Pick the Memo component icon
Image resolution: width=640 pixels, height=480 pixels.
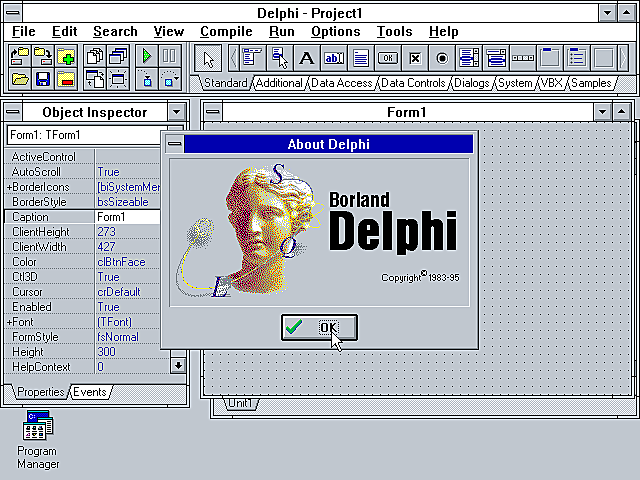[x=360, y=58]
